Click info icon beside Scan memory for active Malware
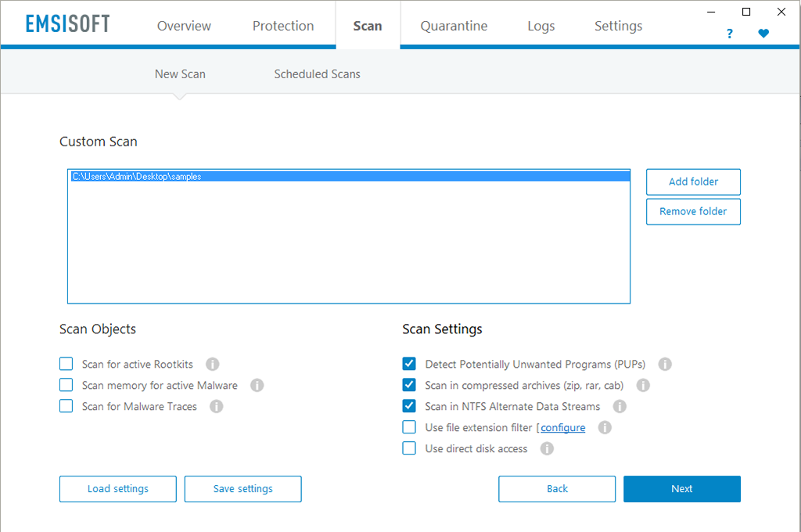This screenshot has width=801, height=532. click(x=257, y=385)
